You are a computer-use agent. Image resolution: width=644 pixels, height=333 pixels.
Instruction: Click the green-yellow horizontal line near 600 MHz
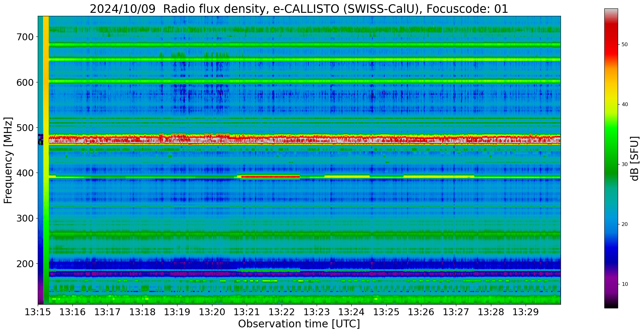tap(305, 81)
